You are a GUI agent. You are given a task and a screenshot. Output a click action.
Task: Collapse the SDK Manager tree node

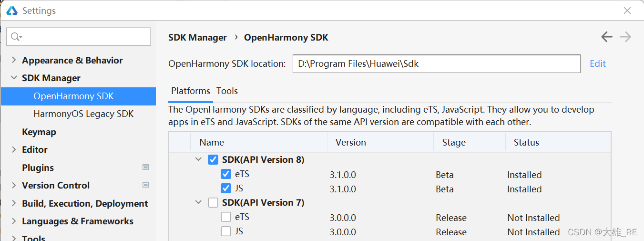13,78
